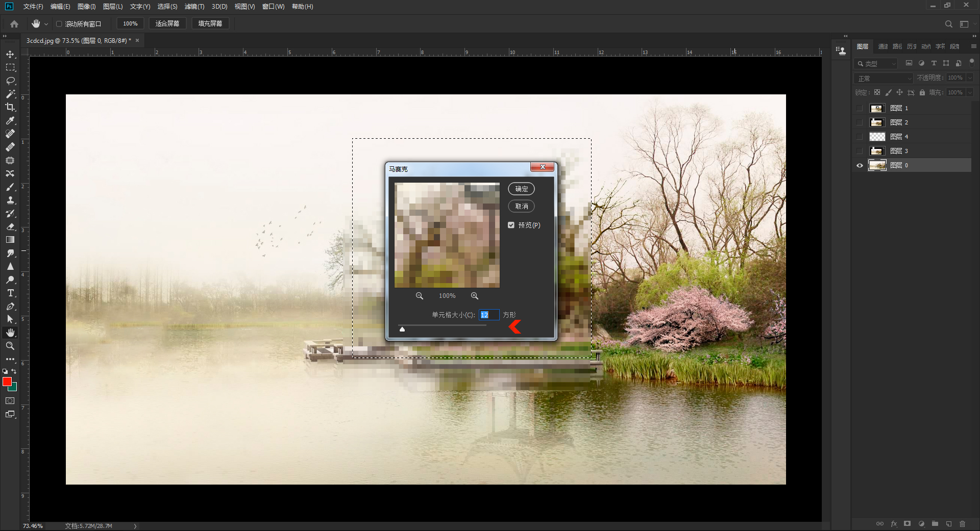Click the 适合屏幕 button
This screenshot has width=980, height=531.
click(167, 23)
